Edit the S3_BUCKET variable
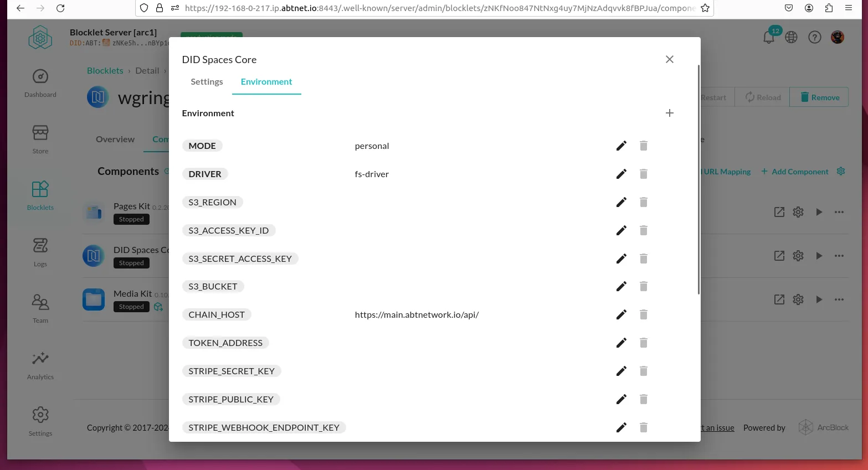 pyautogui.click(x=622, y=286)
